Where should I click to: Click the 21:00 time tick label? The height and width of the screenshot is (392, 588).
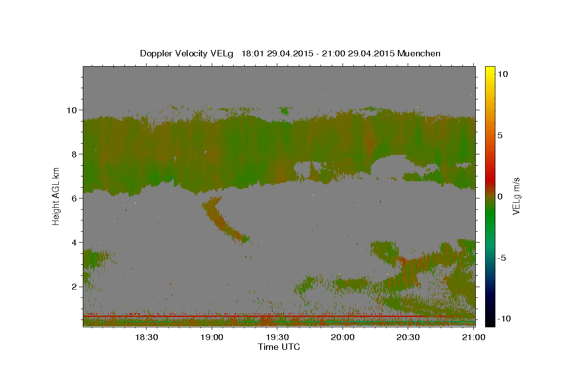coord(473,337)
